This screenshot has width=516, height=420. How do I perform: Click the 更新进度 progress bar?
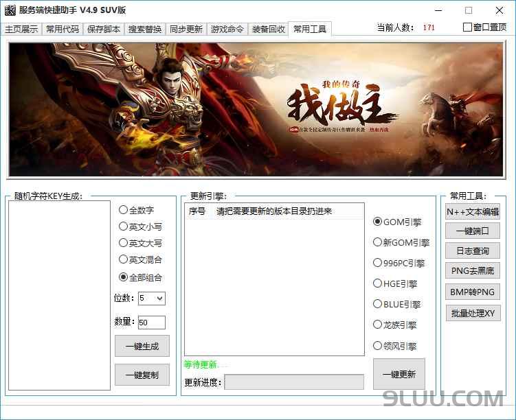294,382
